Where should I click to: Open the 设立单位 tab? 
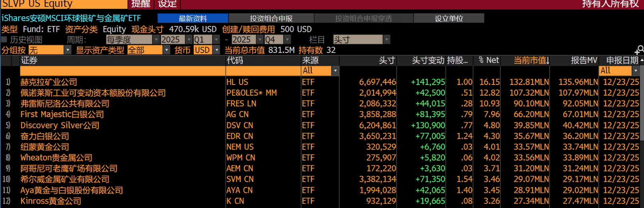click(x=449, y=18)
